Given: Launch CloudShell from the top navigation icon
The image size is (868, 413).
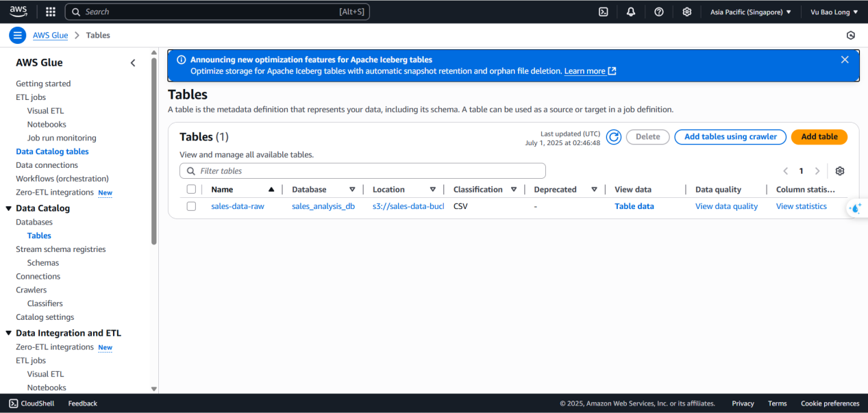Looking at the screenshot, I should point(604,12).
